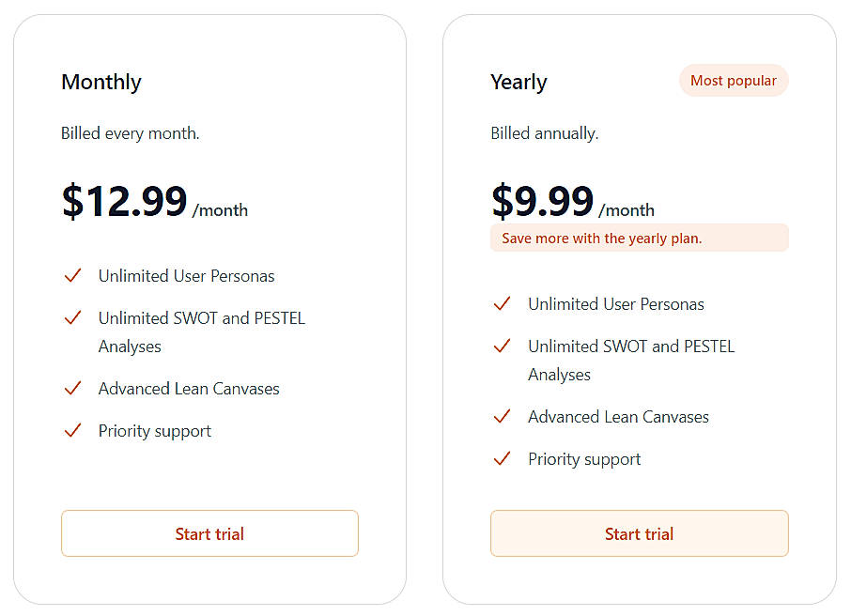Click the Billed annually text
The width and height of the screenshot is (851, 616).
pyautogui.click(x=545, y=133)
